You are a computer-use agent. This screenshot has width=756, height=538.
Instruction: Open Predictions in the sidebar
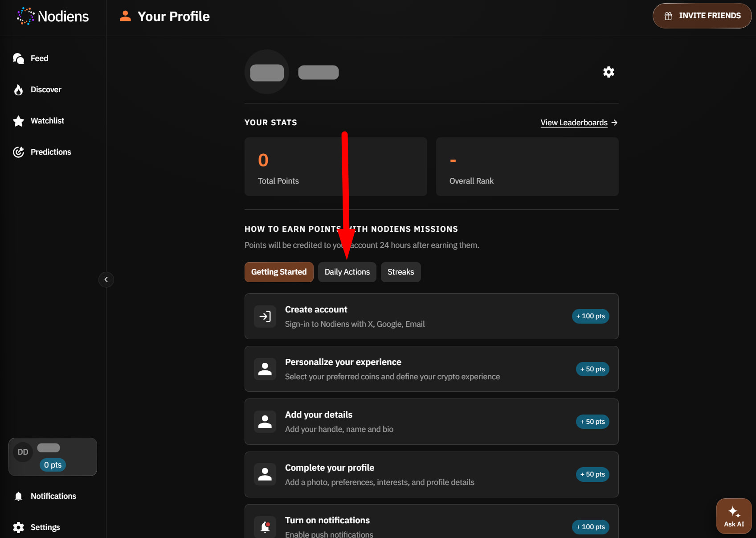point(51,152)
